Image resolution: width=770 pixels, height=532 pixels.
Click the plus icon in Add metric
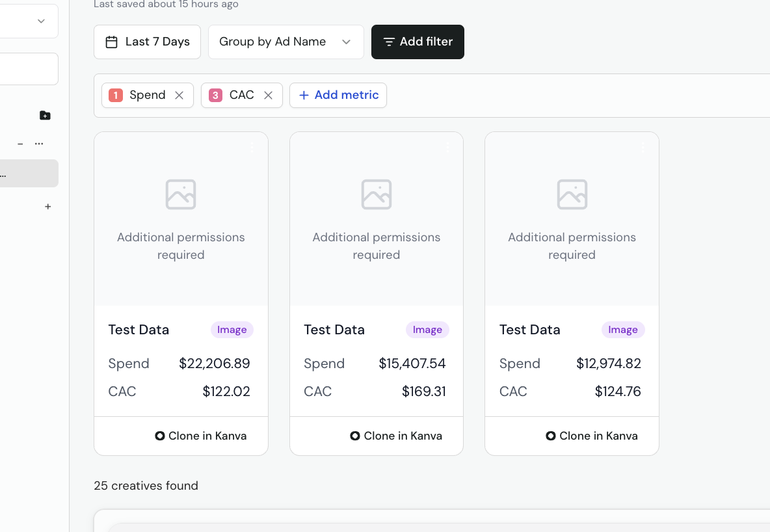304,96
